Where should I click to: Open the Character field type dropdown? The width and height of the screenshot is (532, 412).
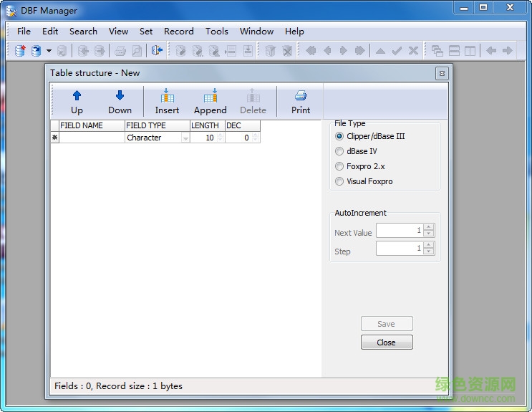point(185,138)
